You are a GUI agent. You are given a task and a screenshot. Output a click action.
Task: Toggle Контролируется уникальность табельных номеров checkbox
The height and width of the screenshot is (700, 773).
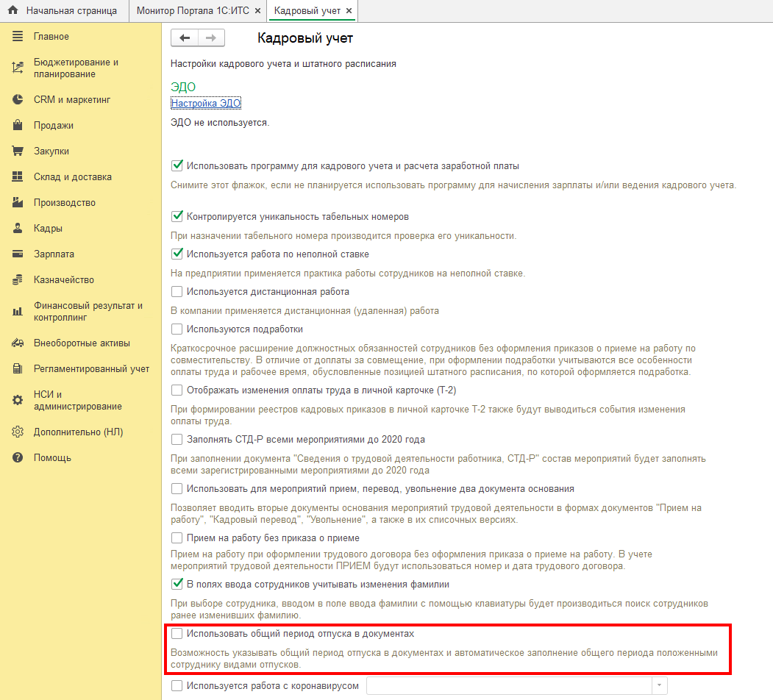pos(177,216)
